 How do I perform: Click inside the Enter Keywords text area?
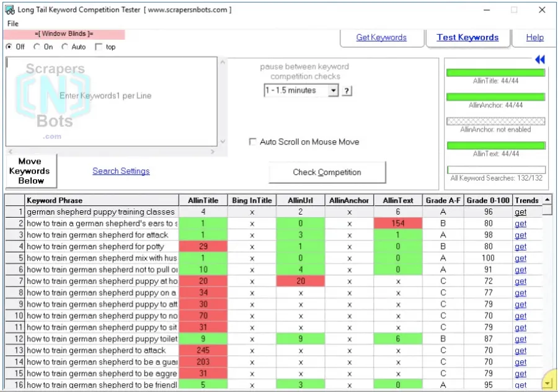pos(112,102)
